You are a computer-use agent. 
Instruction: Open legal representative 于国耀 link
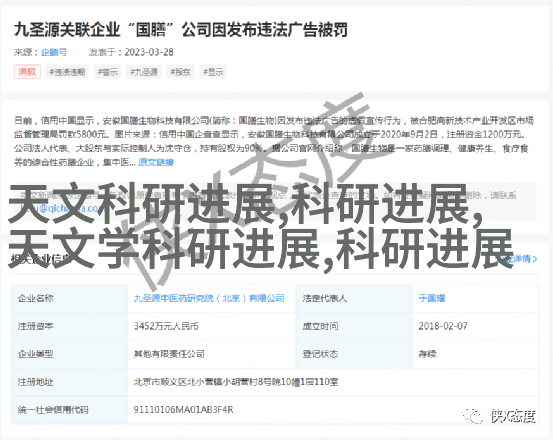pyautogui.click(x=432, y=298)
